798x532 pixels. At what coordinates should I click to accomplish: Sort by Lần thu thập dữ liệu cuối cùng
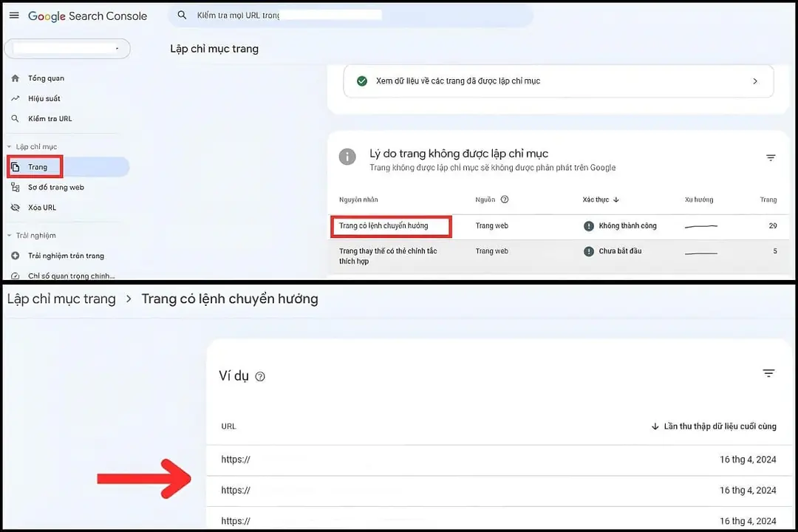(x=714, y=426)
